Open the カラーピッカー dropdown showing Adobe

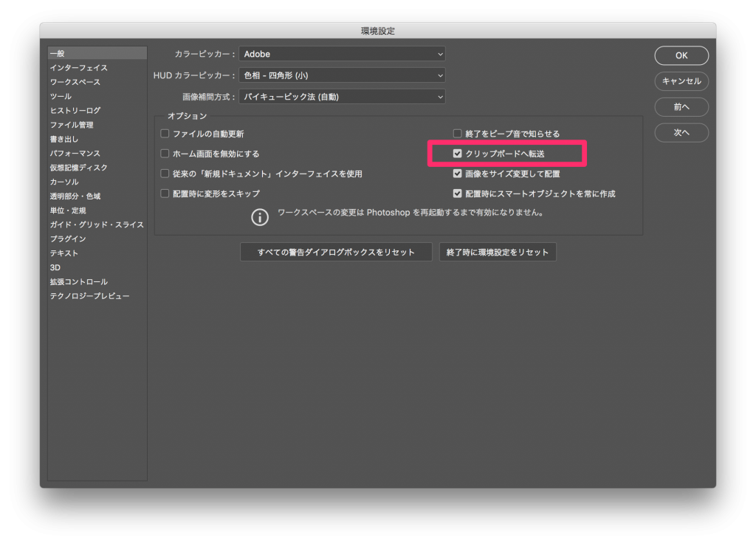342,54
